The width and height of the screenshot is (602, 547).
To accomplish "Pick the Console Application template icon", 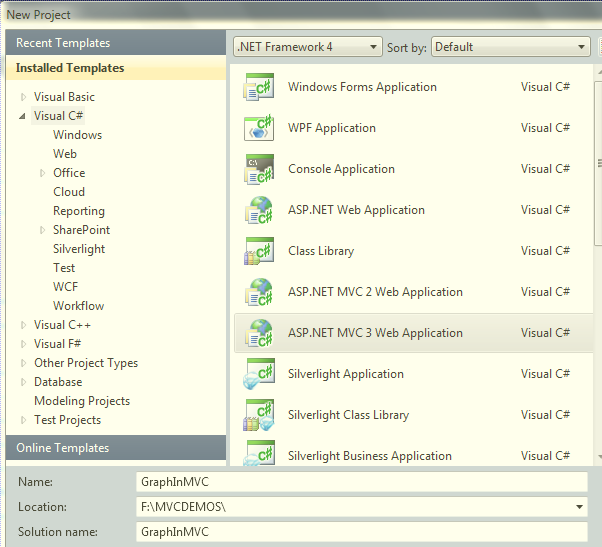I will pos(259,169).
